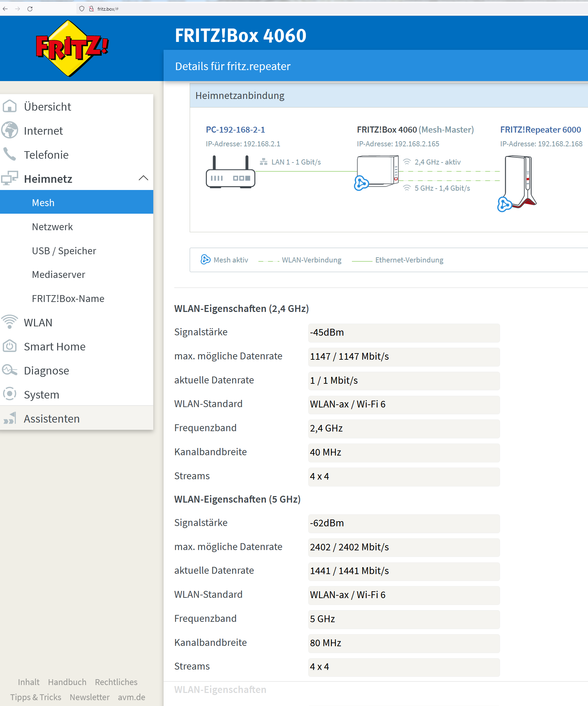The width and height of the screenshot is (588, 706).
Task: Click the 80 MHz Kanalbandbreite field
Action: (x=404, y=643)
